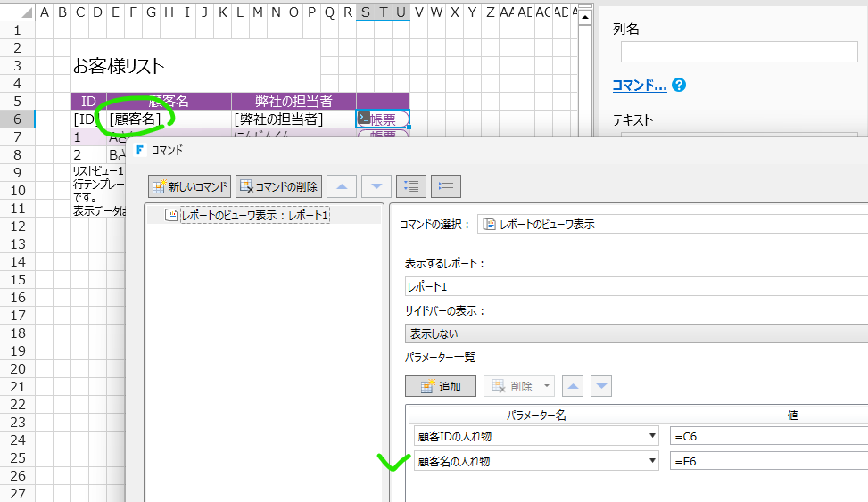Click the blue help icon beside コマンド...
Viewport: 868px width, 502px height.
coord(679,86)
